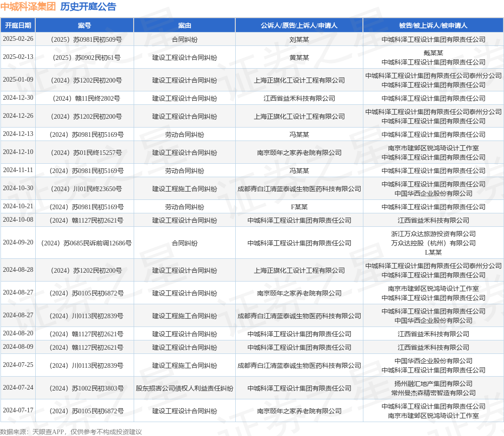Image resolution: width=504 pixels, height=436 pixels.
Task: Select date cell 2024-07-17
Action: coord(18,410)
